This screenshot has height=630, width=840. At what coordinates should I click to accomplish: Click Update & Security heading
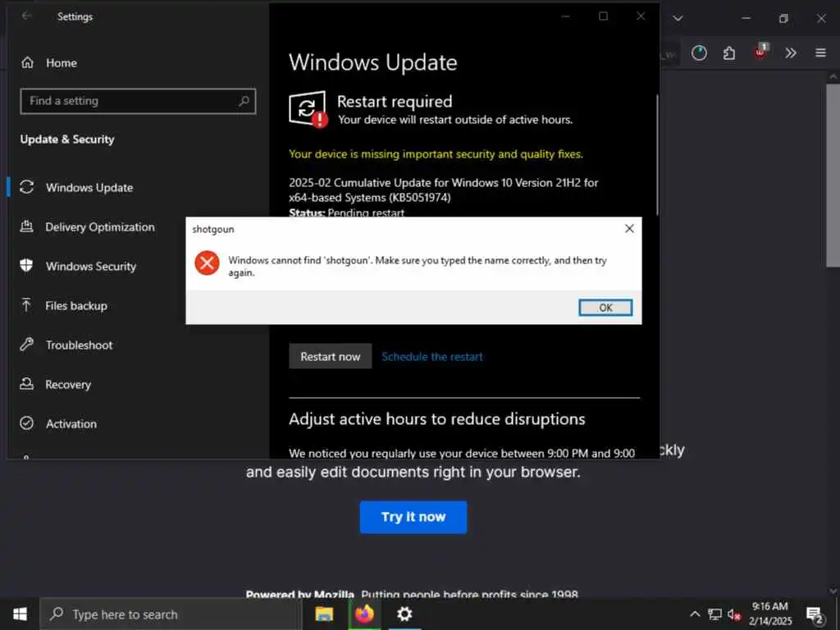pyautogui.click(x=67, y=139)
